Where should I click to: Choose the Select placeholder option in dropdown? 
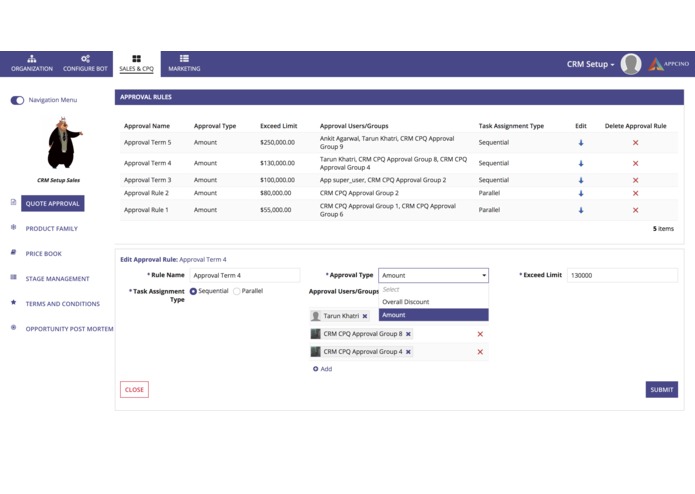click(x=433, y=289)
